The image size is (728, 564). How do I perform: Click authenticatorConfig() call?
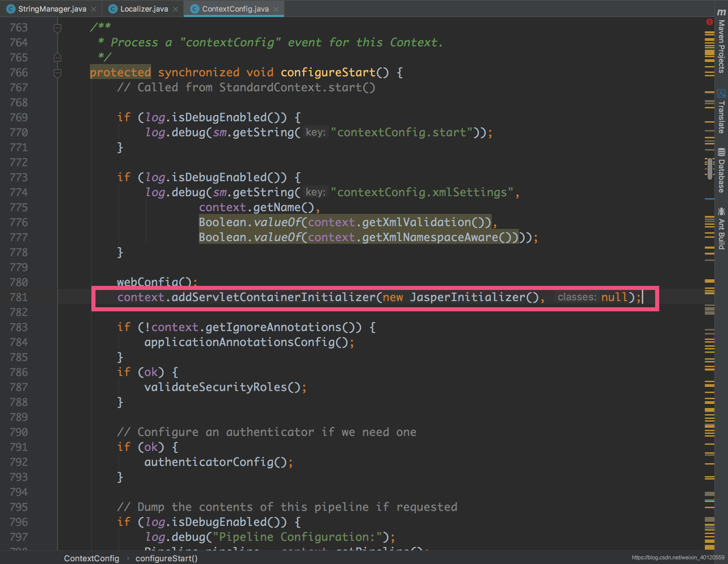tap(216, 462)
